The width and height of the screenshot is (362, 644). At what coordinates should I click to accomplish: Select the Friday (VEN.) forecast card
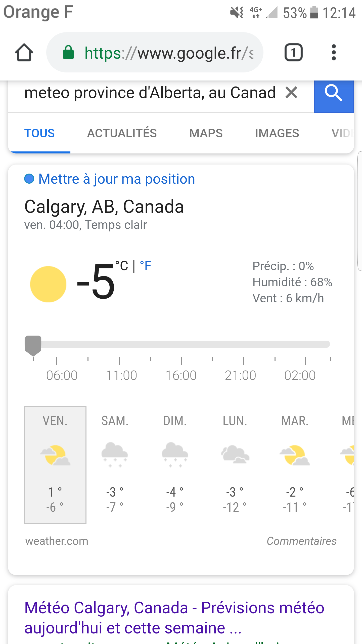[55, 465]
